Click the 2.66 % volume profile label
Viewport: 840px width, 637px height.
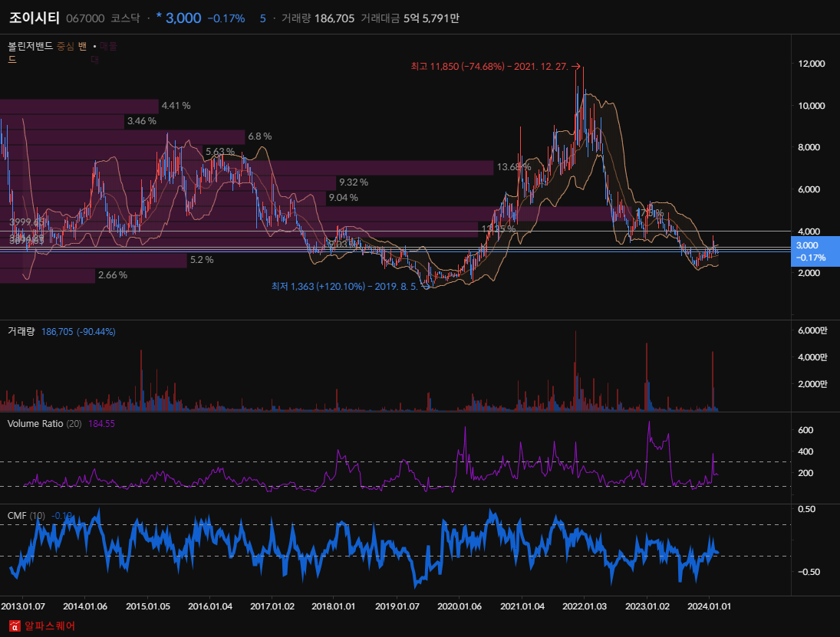[113, 276]
